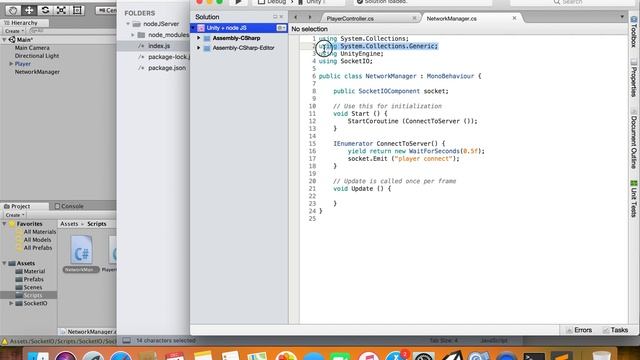Navigate back in editor history
Image resolution: width=640 pixels, height=360 pixels.
click(296, 18)
